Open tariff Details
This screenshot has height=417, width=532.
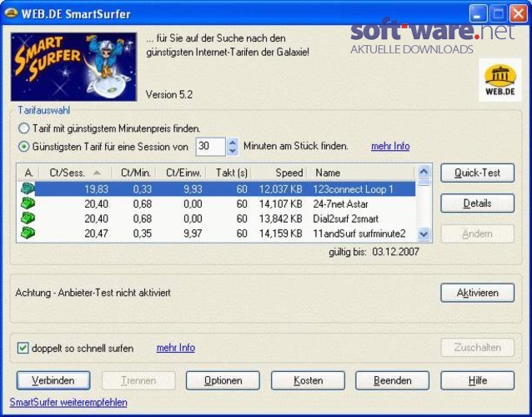click(x=477, y=203)
